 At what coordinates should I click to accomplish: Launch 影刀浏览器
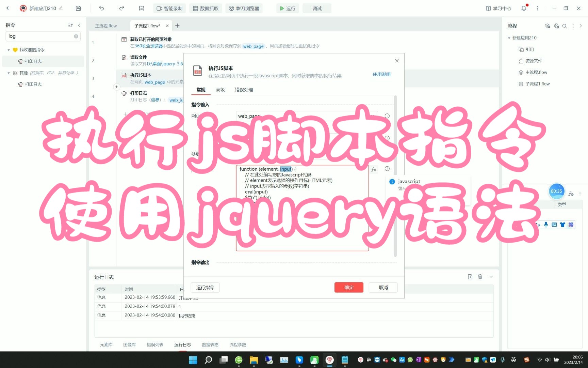pos(244,8)
